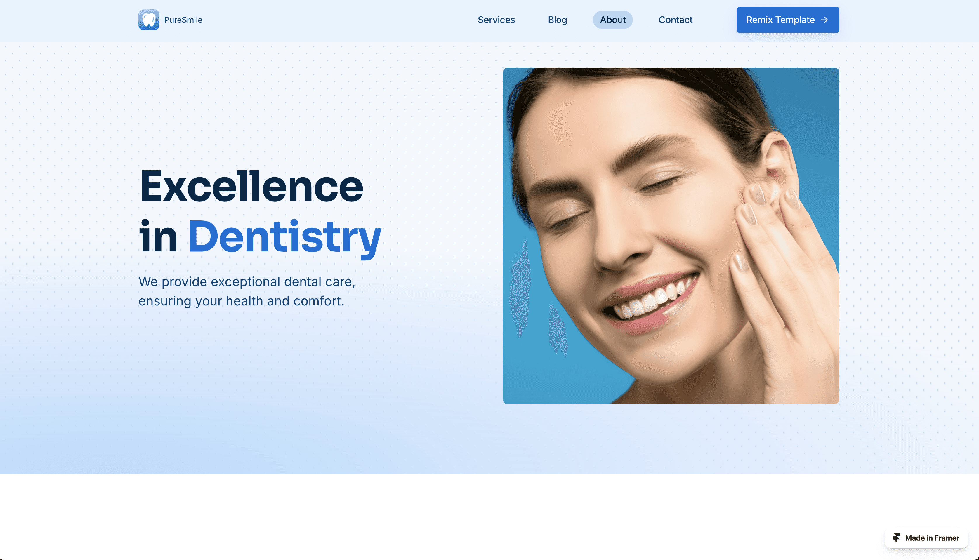Image resolution: width=979 pixels, height=560 pixels.
Task: Click the Remix Template button
Action: (x=788, y=20)
